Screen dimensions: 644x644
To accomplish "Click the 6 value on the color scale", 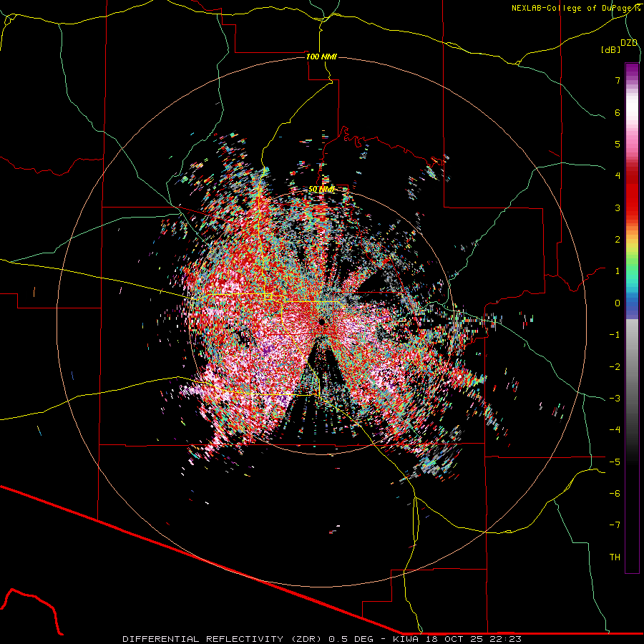I will pos(618,112).
